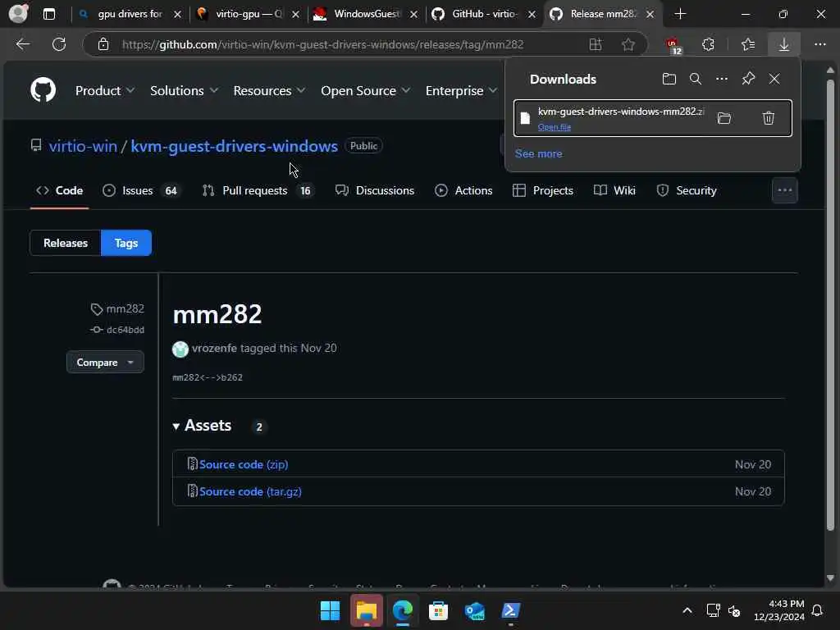Close the 'GitHub - virtio-' browser tab

click(532, 15)
